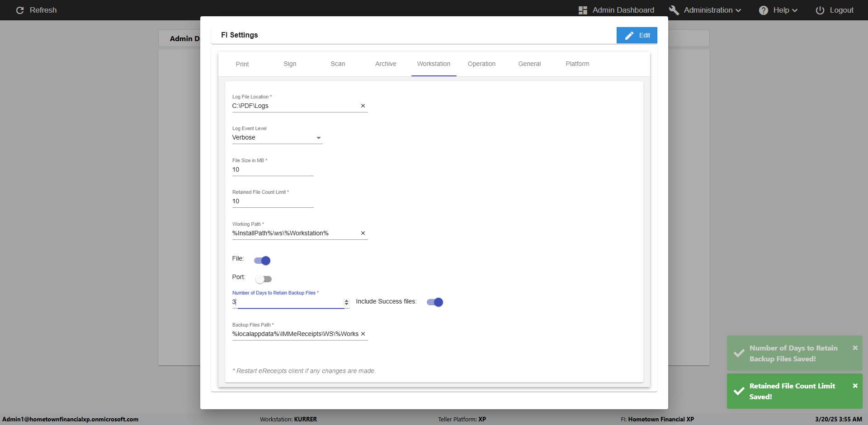The height and width of the screenshot is (425, 868).
Task: Open the Log Event Level dropdown
Action: [318, 138]
